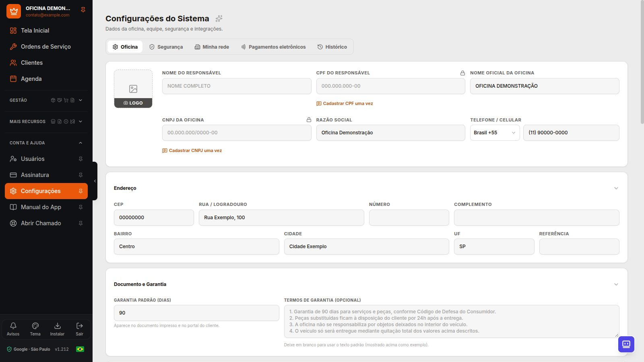This screenshot has width=644, height=362.
Task: Collapse the Documento e Garantia section chevron
Action: point(616,284)
